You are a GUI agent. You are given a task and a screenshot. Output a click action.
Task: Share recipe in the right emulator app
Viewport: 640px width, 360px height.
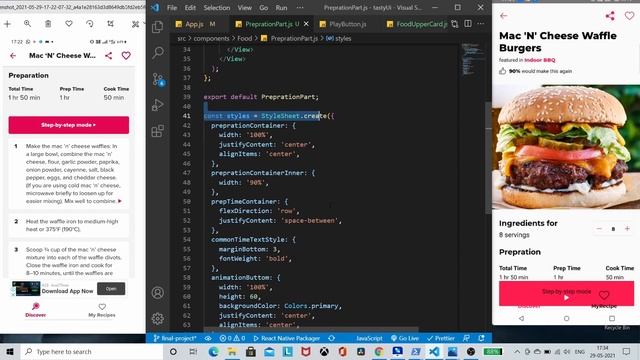coord(610,16)
